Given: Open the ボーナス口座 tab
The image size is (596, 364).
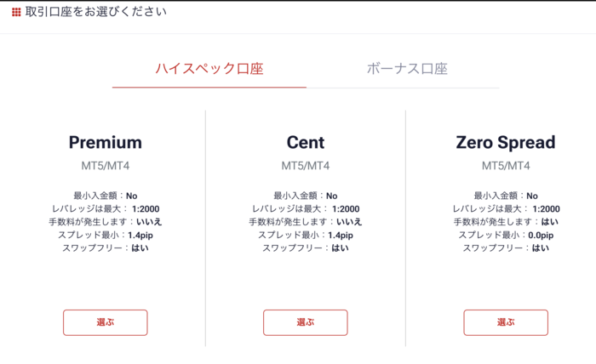Looking at the screenshot, I should coord(407,69).
